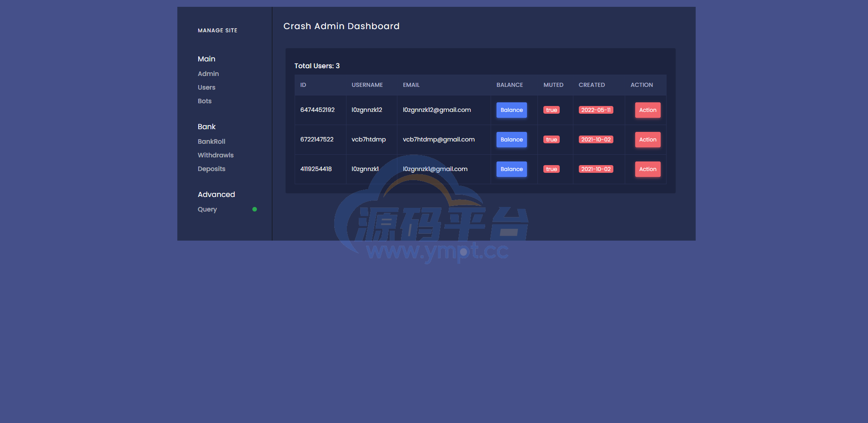Open Query under Advanced
This screenshot has width=868, height=423.
207,209
